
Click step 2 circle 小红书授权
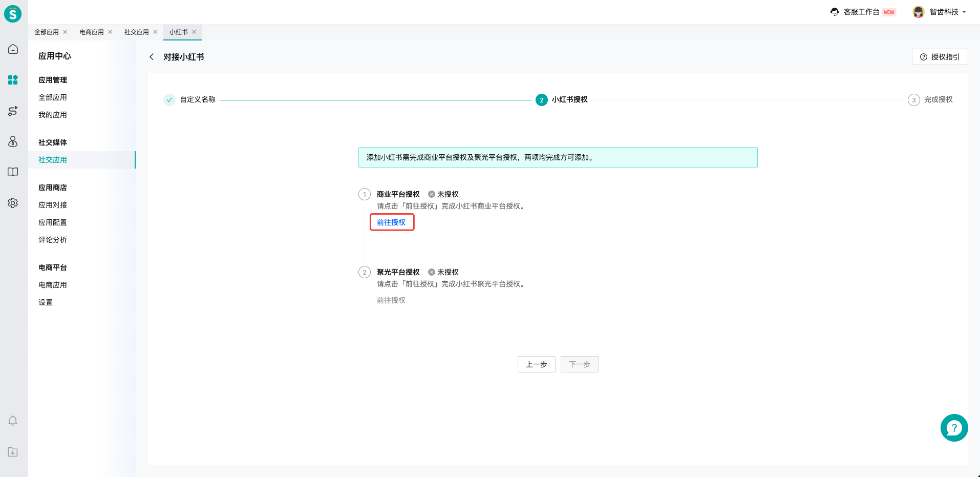tap(542, 100)
